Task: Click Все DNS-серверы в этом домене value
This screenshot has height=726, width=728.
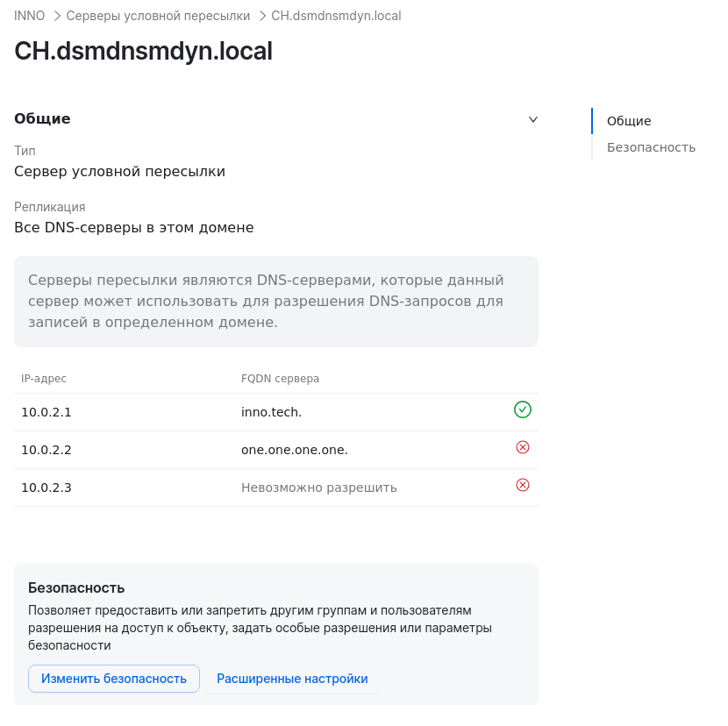Action: pos(133,228)
